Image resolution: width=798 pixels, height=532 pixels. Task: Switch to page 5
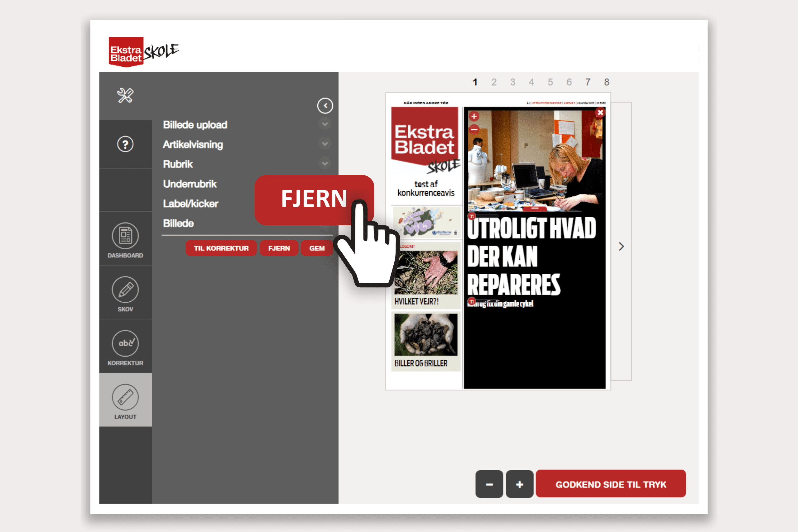[x=550, y=82]
